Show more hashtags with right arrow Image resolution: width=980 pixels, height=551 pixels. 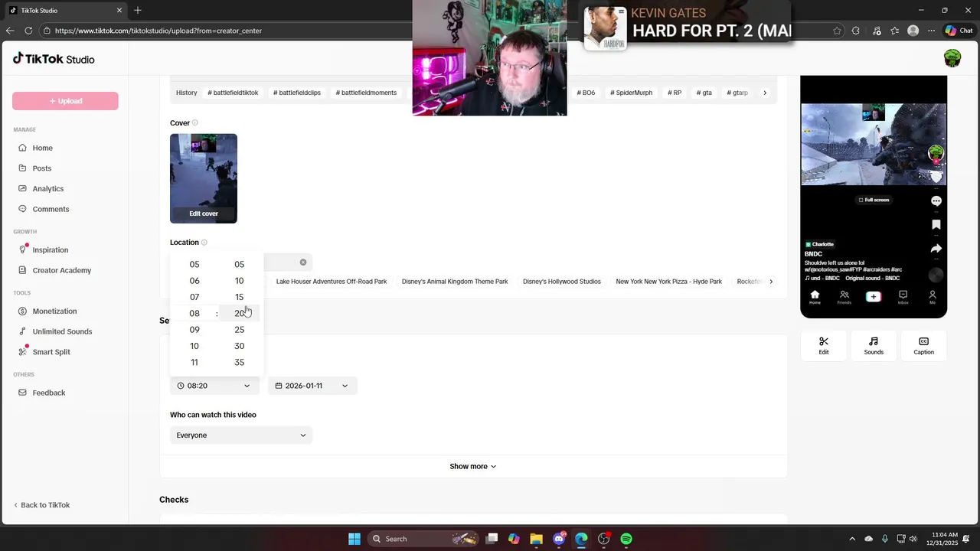point(765,93)
